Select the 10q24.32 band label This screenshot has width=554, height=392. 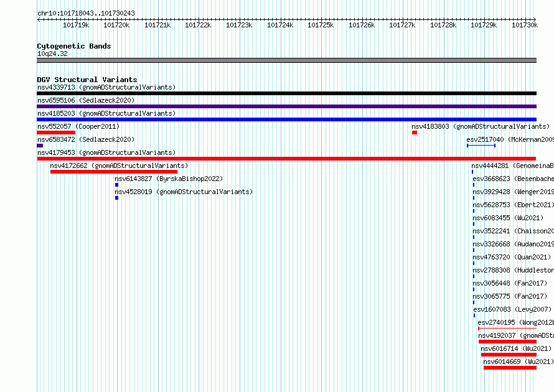[x=52, y=54]
